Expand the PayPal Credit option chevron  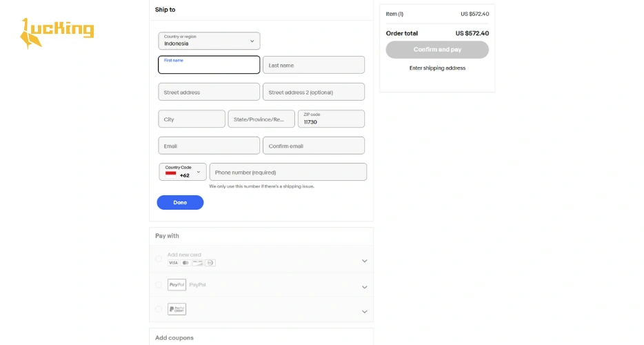pyautogui.click(x=364, y=312)
